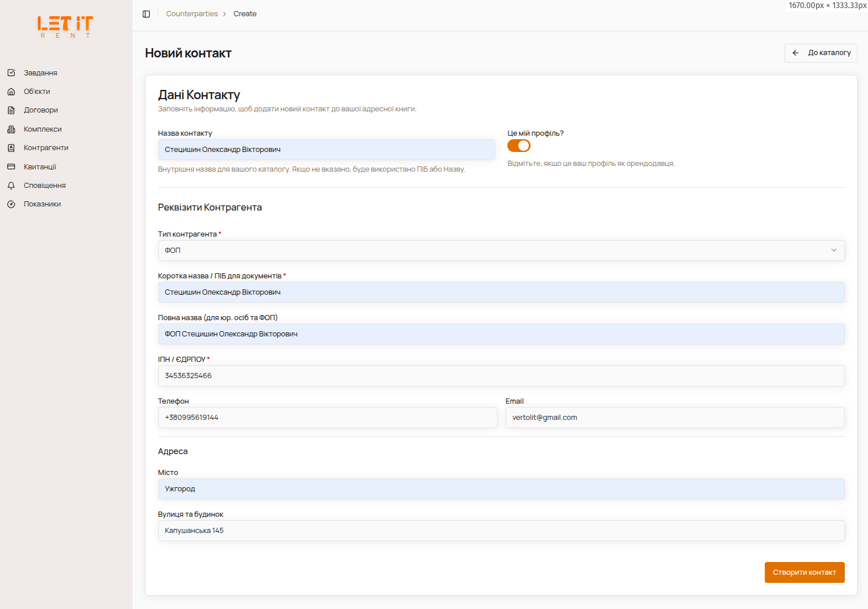
Task: Click into the ІПН / ЄДРПОУ field
Action: (500, 376)
